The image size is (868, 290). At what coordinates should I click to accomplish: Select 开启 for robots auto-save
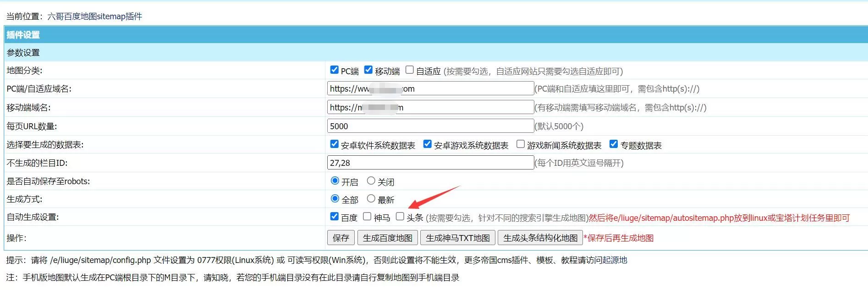click(335, 181)
